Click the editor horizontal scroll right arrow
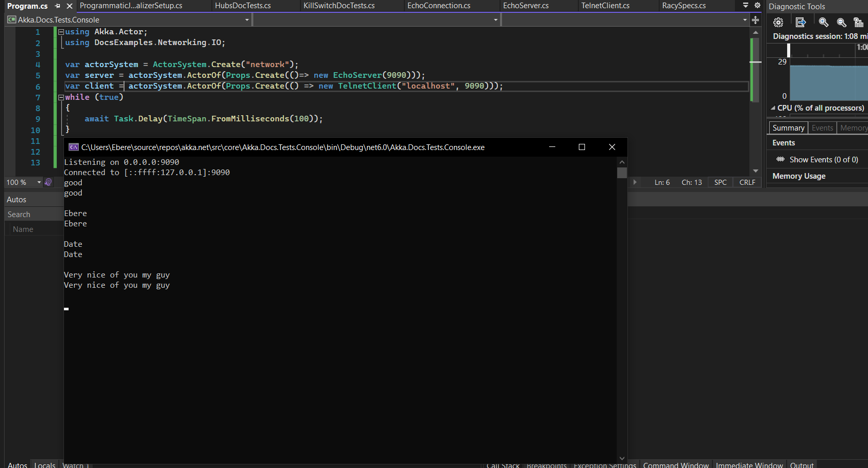Screen dimensions: 868x468 point(635,182)
